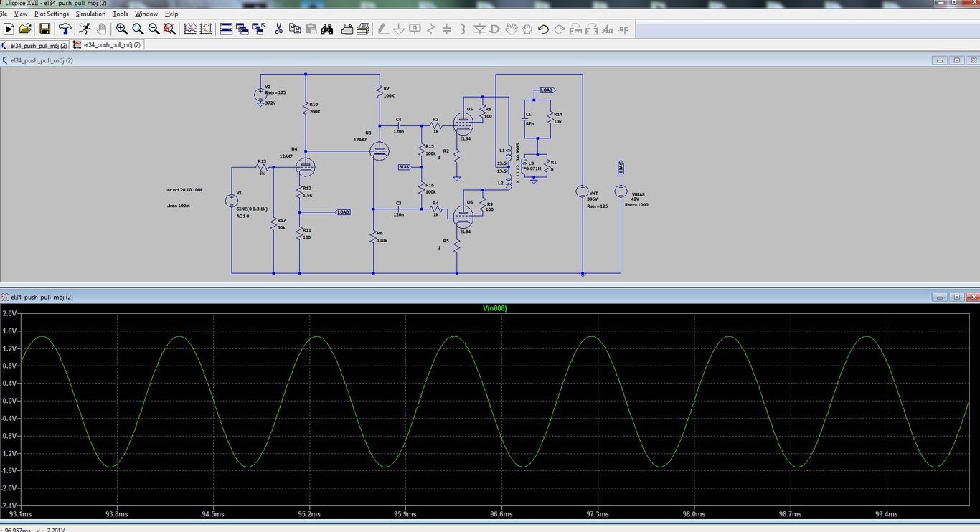The image size is (980, 532).
Task: Click the 2.0V vertical axis label
Action: click(9, 314)
